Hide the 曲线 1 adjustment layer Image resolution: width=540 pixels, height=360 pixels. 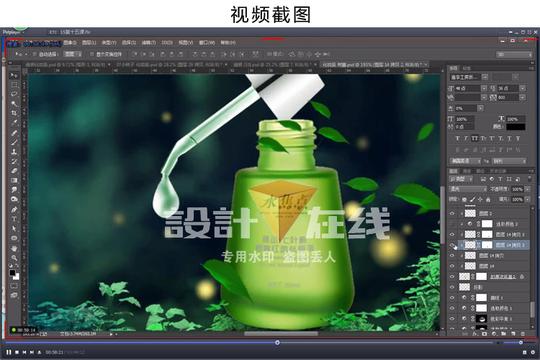tap(453, 298)
